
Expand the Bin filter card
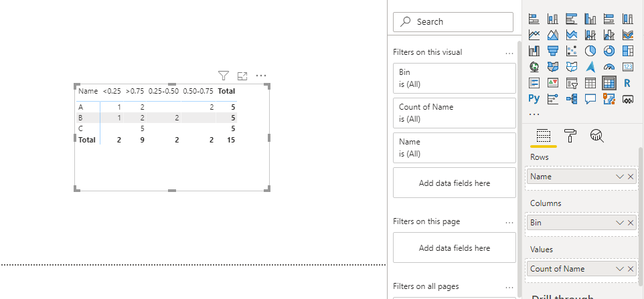pyautogui.click(x=455, y=78)
